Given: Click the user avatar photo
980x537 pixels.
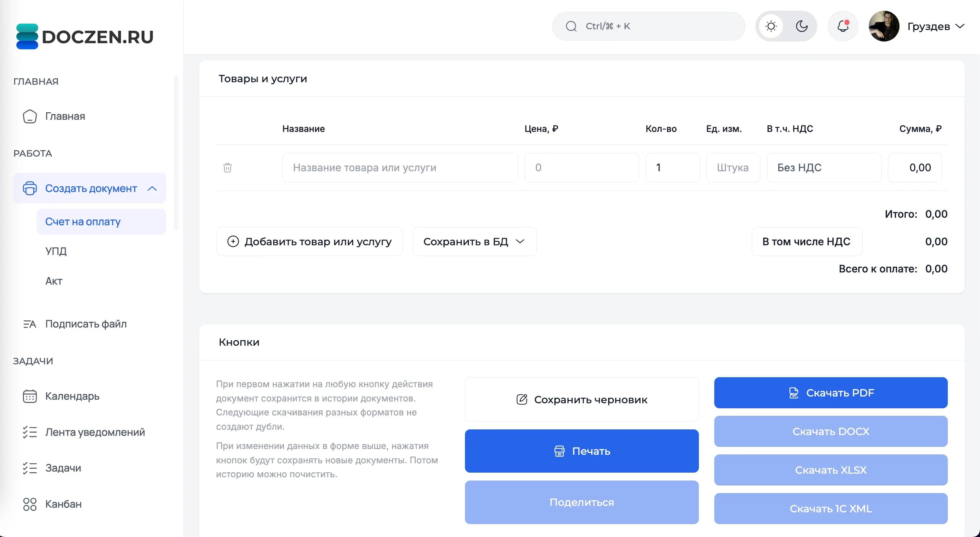Looking at the screenshot, I should click(x=884, y=26).
